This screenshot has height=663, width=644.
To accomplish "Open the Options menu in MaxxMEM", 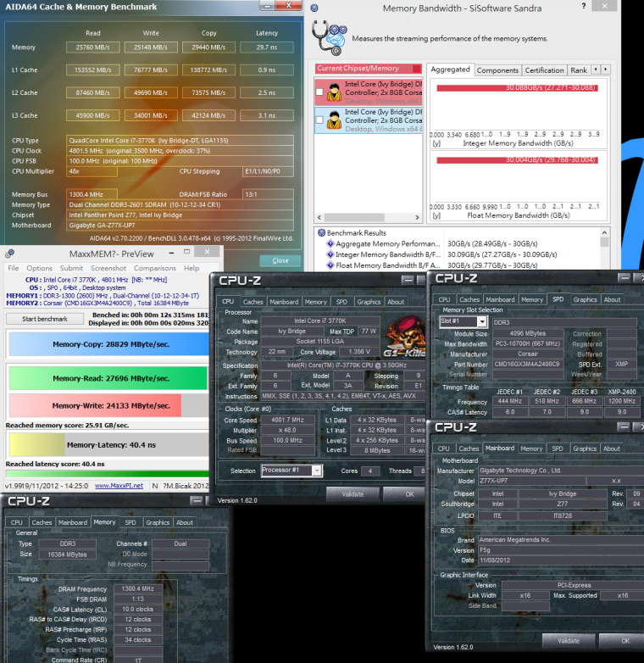I will (39, 268).
